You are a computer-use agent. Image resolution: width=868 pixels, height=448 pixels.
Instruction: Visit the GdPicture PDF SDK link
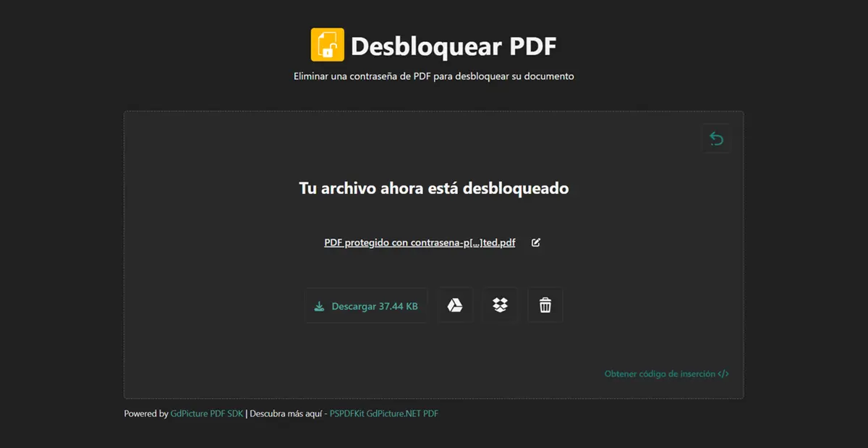point(207,414)
